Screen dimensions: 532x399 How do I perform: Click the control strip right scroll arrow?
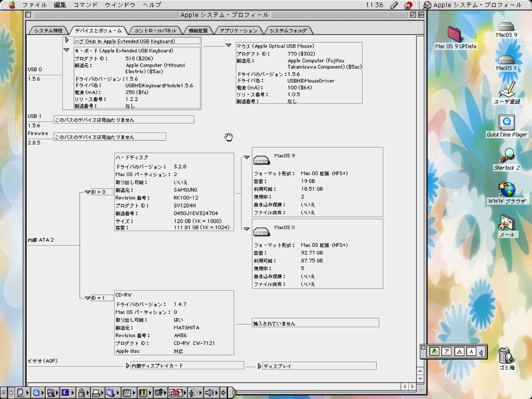tap(224, 392)
